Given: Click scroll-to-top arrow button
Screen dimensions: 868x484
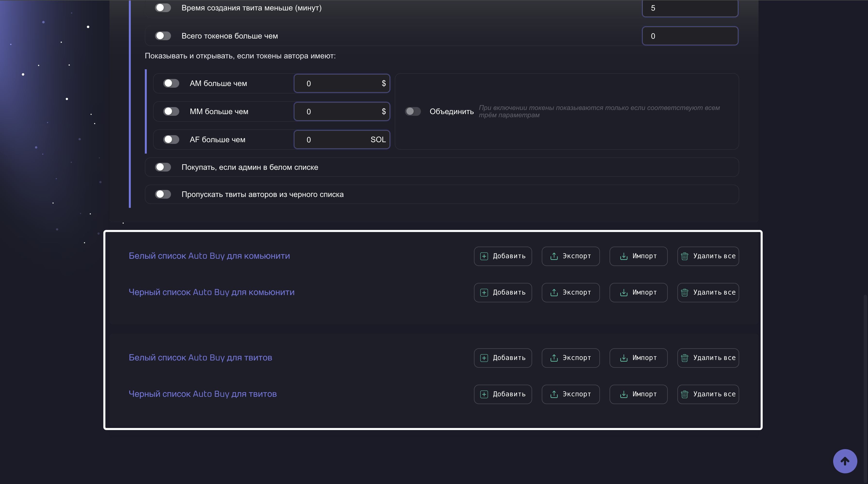Looking at the screenshot, I should (x=845, y=461).
